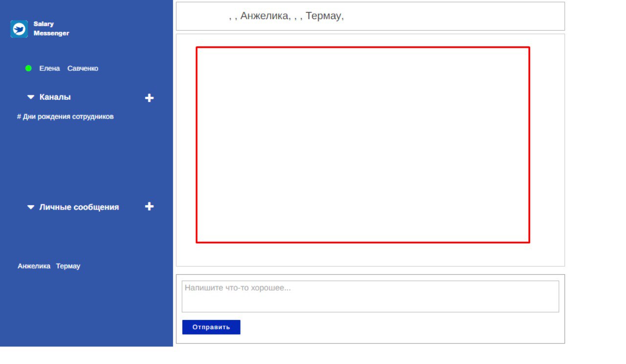Screen dimensions: 626x364
Task: Start new direct message with plus icon
Action: click(150, 207)
